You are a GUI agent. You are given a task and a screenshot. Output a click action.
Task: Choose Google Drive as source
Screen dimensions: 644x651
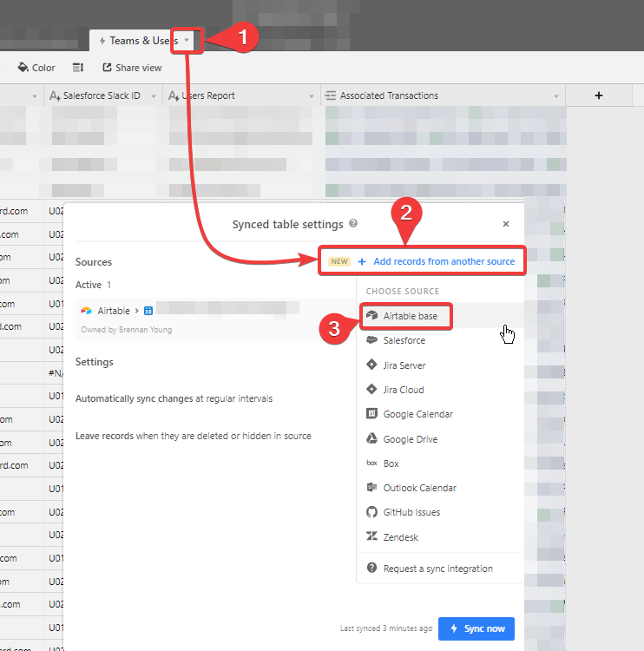coord(440,439)
